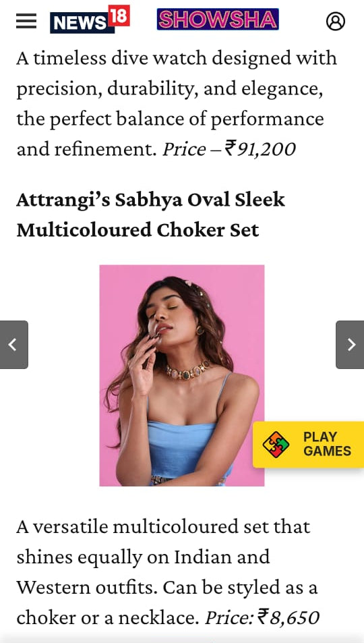Select the Attrangi's Sabhya Oval Sleek heading
Screen dimensions: 364x643
point(150,200)
